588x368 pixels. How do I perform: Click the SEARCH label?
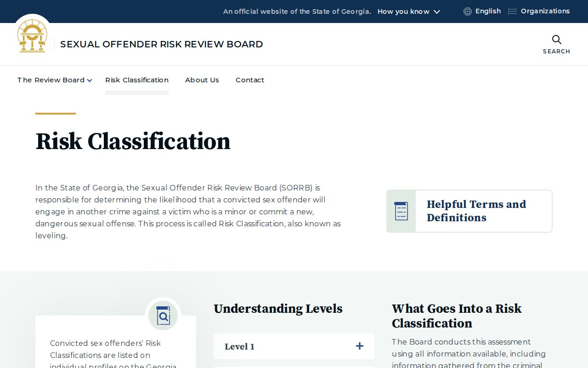click(x=556, y=52)
